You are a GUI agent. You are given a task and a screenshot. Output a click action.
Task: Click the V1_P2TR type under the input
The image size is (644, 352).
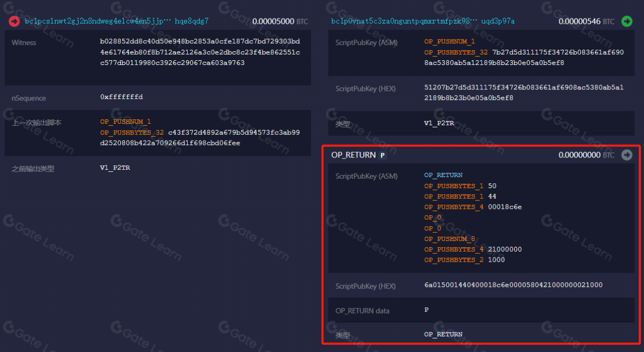tap(115, 168)
